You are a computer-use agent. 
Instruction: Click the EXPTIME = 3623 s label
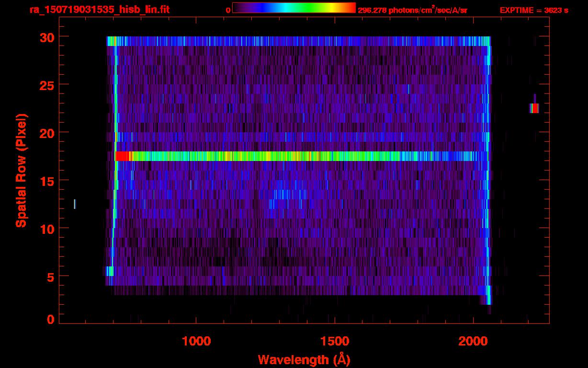[533, 10]
